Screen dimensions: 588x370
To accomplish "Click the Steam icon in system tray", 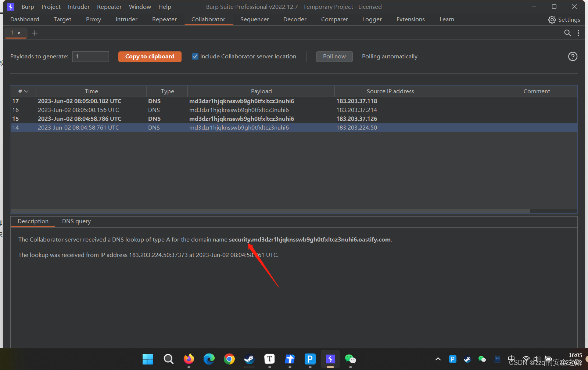I will tap(467, 359).
